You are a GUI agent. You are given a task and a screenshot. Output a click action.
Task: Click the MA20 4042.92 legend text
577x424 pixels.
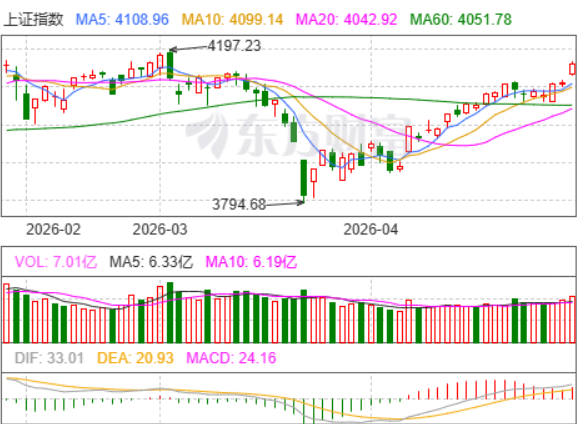click(x=347, y=20)
